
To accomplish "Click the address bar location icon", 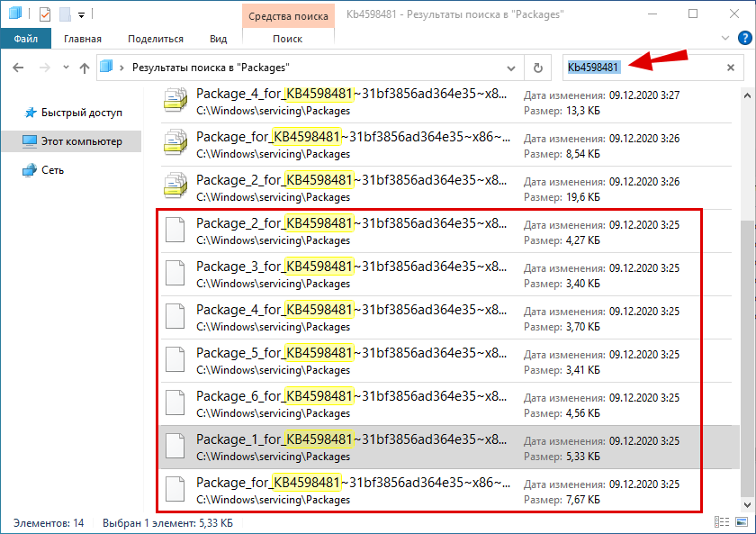I will click(x=106, y=67).
